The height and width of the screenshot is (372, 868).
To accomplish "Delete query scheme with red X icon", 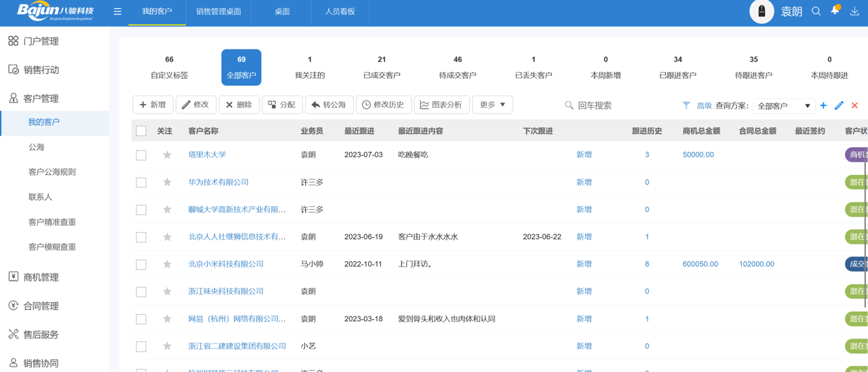I will point(854,105).
